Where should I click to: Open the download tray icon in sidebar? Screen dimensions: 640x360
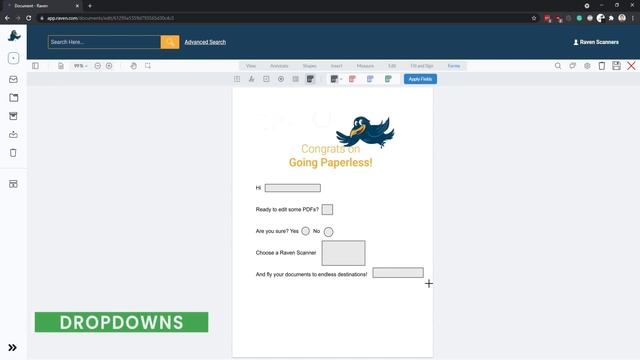[13, 134]
